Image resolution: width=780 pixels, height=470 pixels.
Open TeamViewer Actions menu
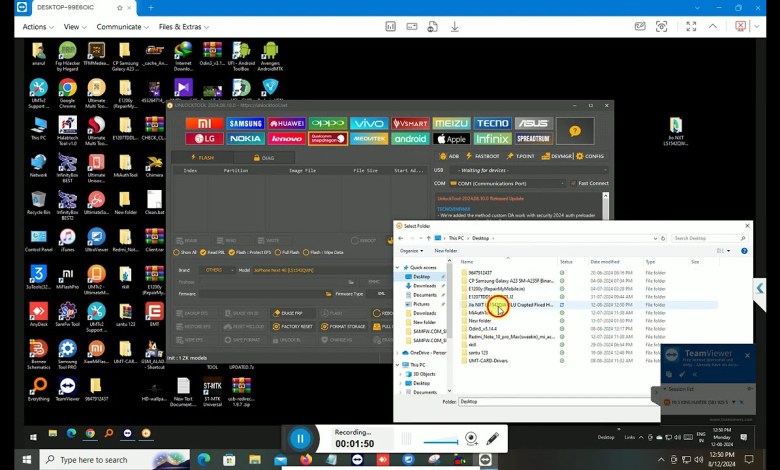point(38,27)
